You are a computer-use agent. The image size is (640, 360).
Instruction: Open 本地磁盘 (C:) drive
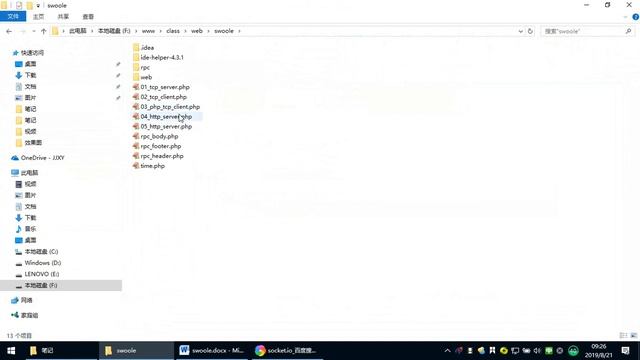tap(37, 251)
